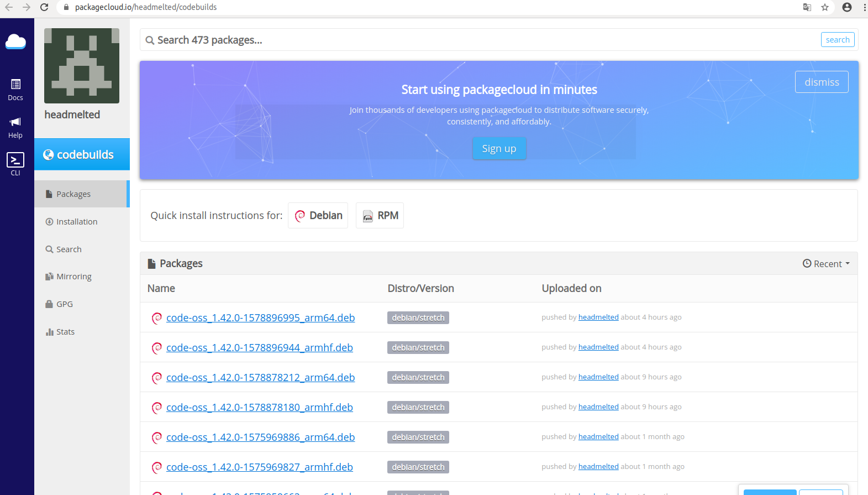Open the codebuilds repository header
868x495 pixels.
82,154
